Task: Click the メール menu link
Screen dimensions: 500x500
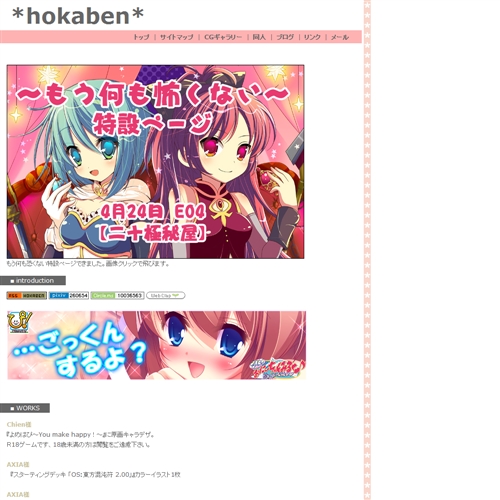Action: [340, 37]
